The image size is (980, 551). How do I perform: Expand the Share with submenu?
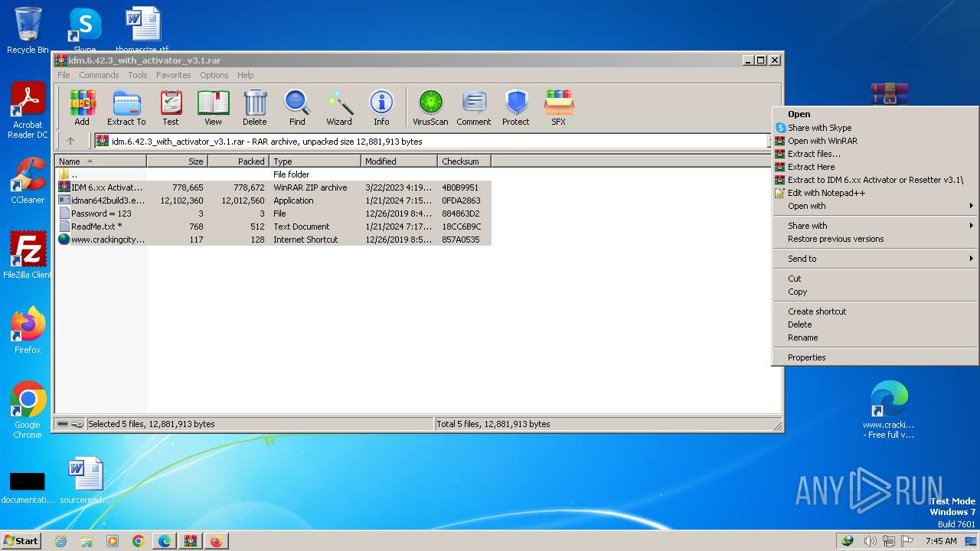[875, 226]
